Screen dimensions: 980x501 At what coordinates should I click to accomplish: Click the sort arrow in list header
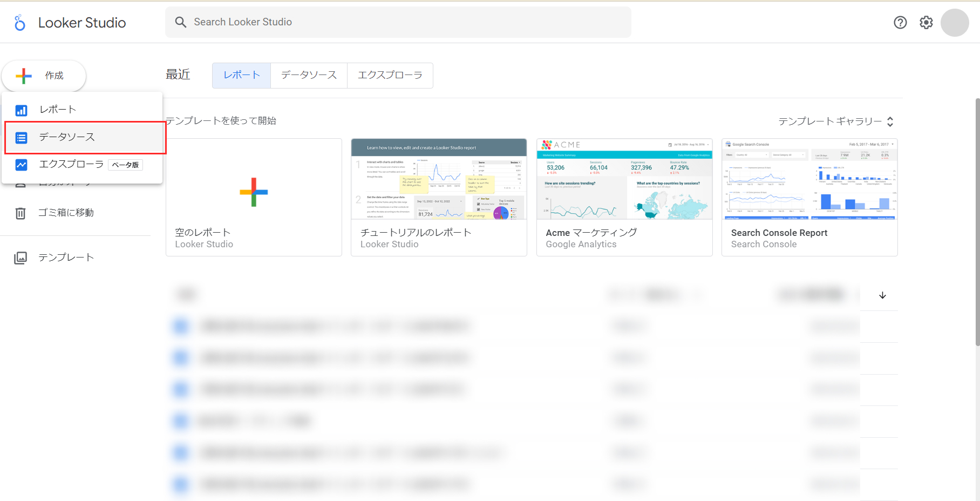[x=882, y=295]
